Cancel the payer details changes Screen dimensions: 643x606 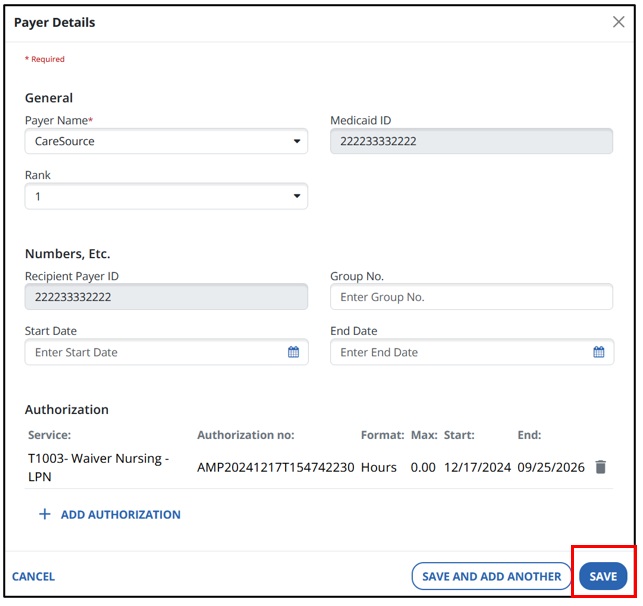pyautogui.click(x=34, y=576)
